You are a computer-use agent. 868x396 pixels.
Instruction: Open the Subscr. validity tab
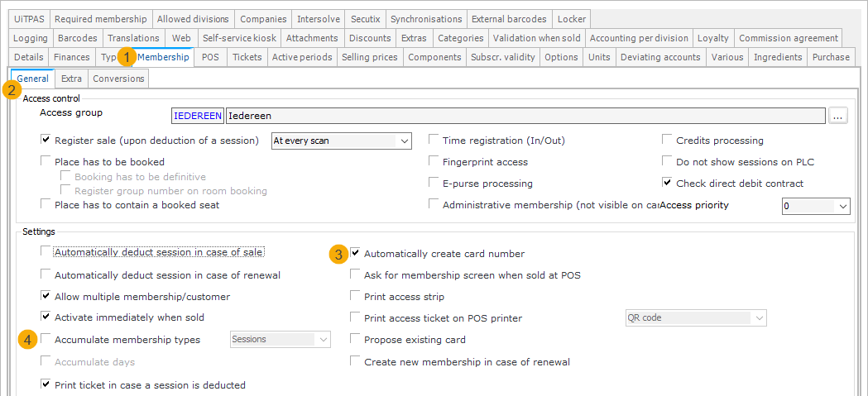(503, 57)
